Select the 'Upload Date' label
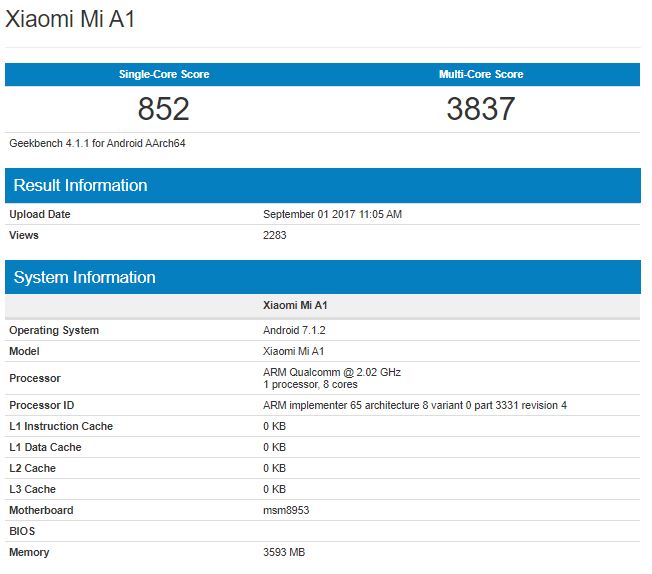The image size is (652, 574). [40, 214]
